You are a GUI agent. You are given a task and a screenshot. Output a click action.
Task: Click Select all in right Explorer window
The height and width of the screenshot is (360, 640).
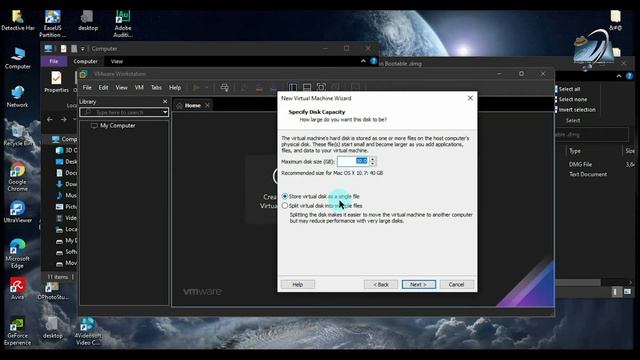[x=567, y=89]
